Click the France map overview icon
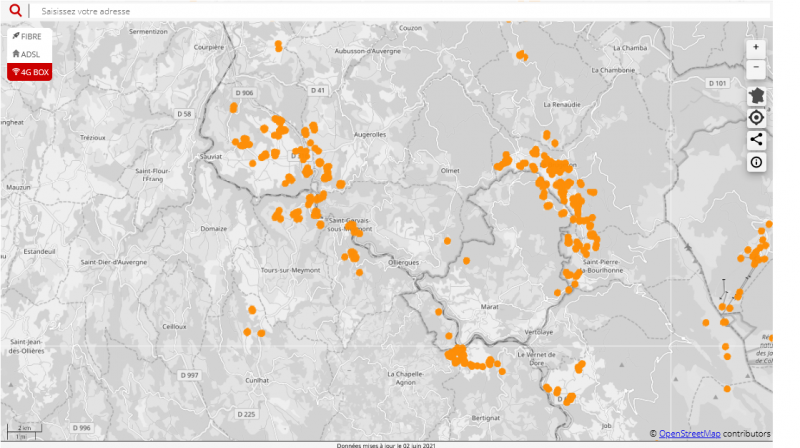This screenshot has width=800, height=448. tap(756, 95)
